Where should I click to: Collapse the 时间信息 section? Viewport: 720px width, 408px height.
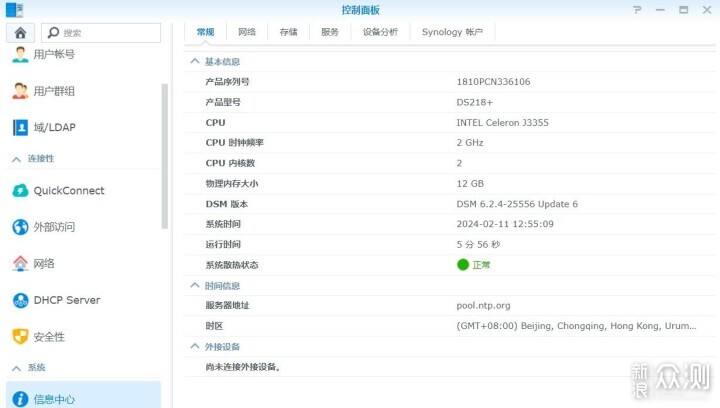pyautogui.click(x=195, y=286)
